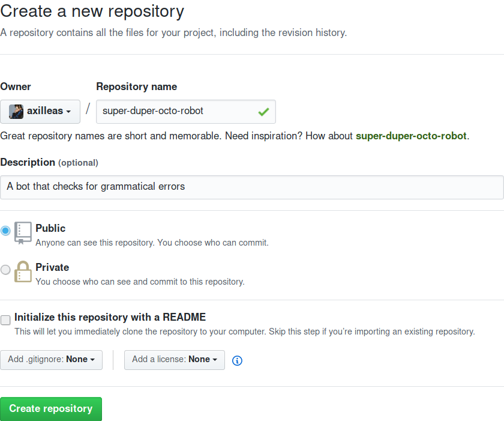The width and height of the screenshot is (504, 421).
Task: Click the Private repository lock icon
Action: click(23, 272)
